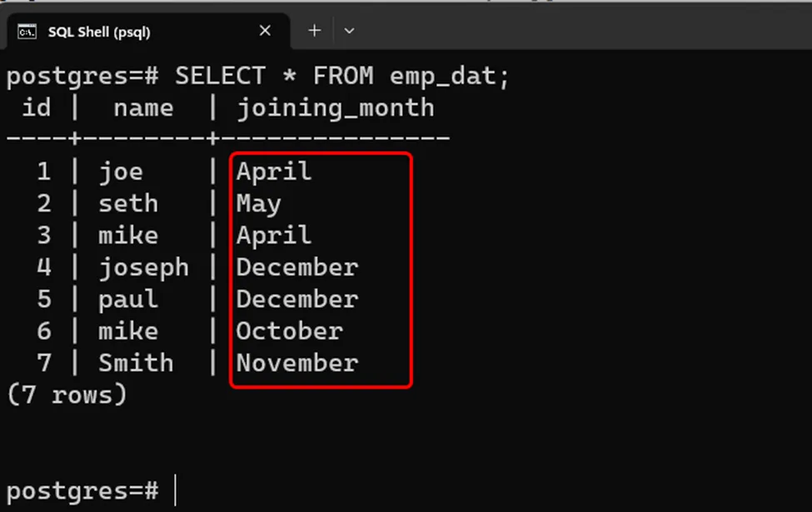This screenshot has width=812, height=512.
Task: Open a new terminal tab with plus button
Action: pyautogui.click(x=314, y=31)
